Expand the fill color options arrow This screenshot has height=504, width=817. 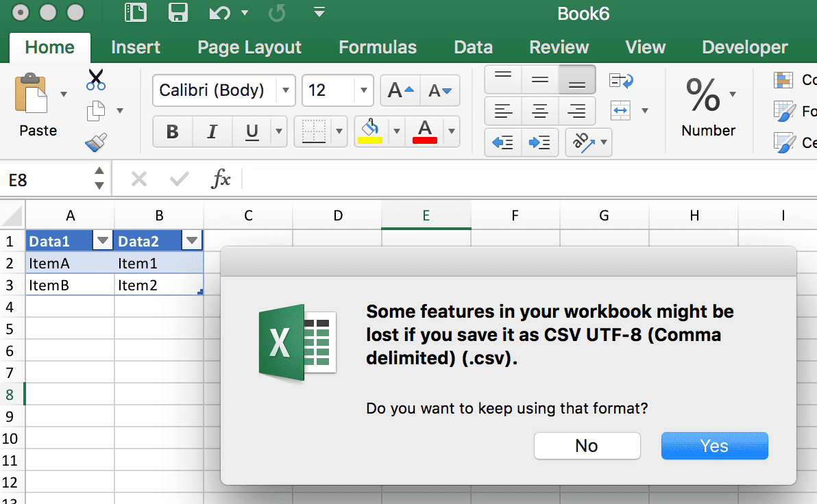pos(395,131)
